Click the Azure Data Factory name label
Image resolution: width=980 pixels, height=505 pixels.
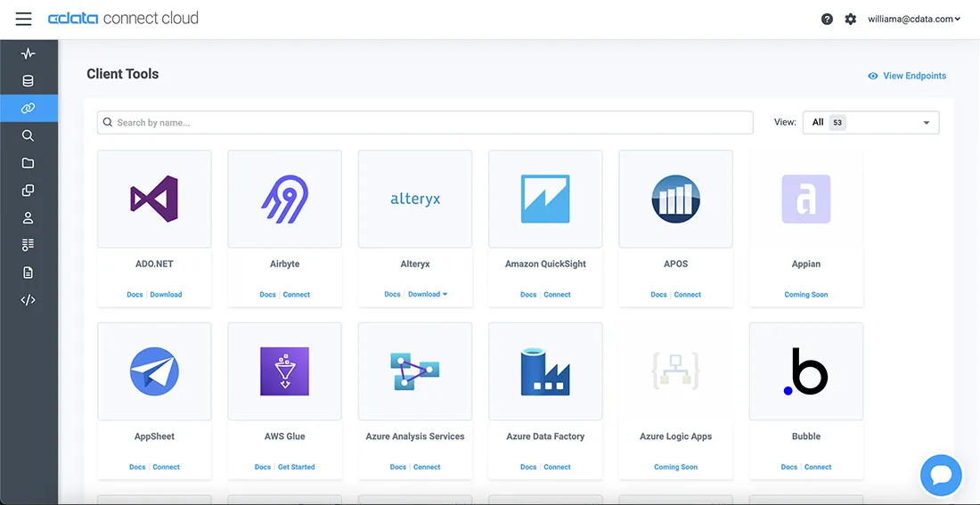[x=545, y=436]
